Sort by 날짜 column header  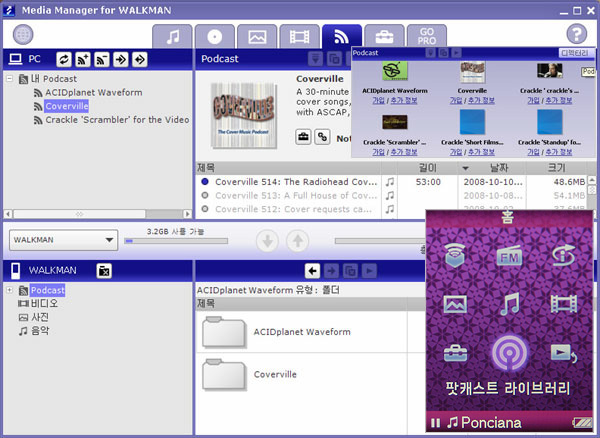492,168
